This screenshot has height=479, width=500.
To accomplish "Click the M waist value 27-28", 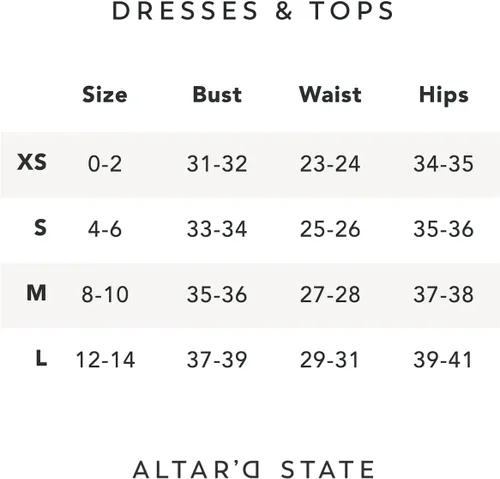I will coord(330,294).
